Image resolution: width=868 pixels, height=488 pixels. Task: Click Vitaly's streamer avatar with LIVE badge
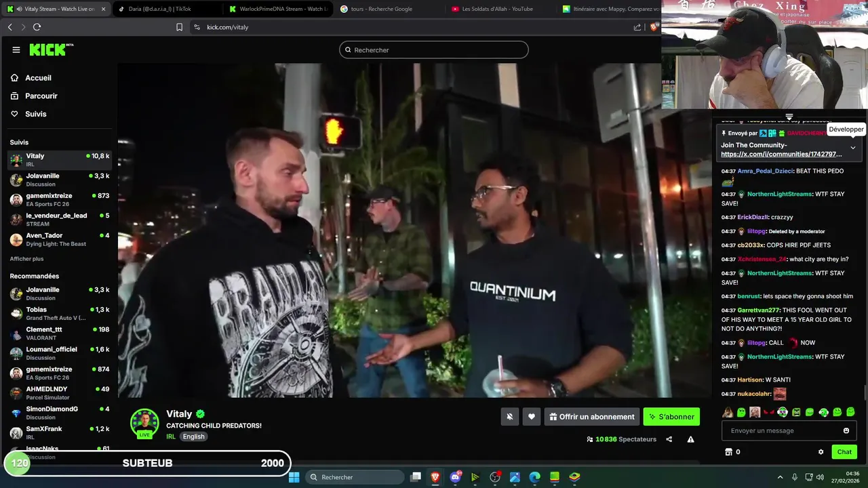click(x=144, y=423)
